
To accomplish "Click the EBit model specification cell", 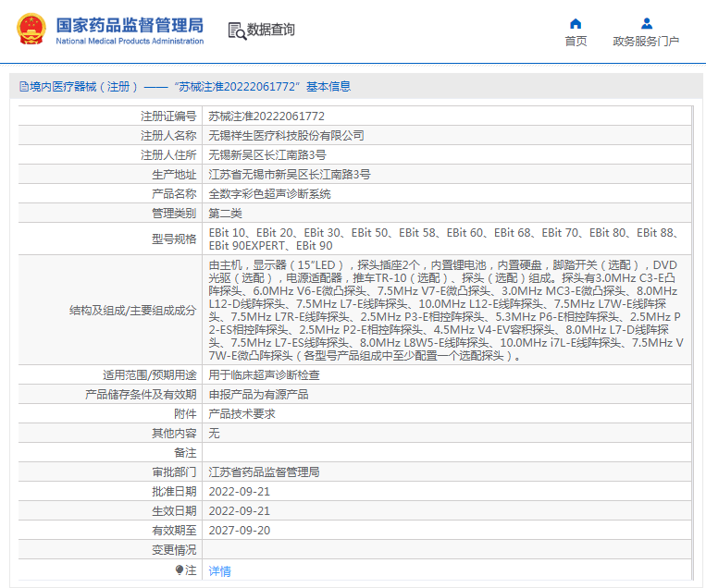I will click(x=447, y=239).
